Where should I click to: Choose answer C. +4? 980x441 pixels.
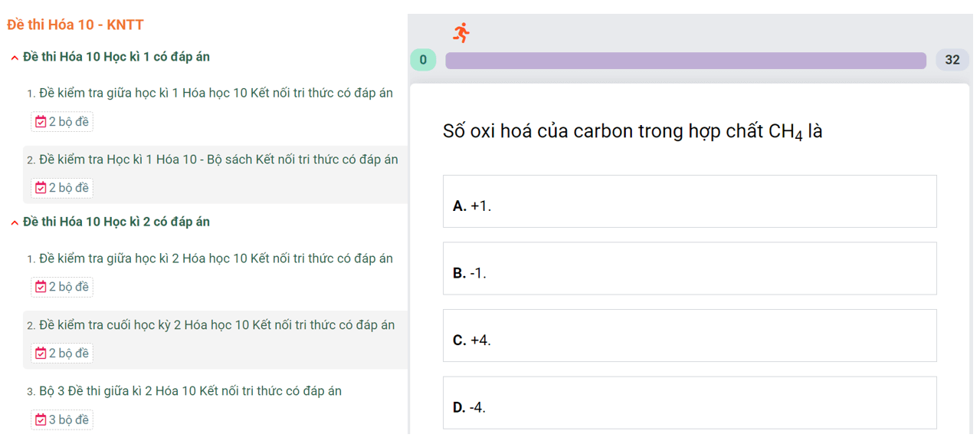[x=690, y=335]
